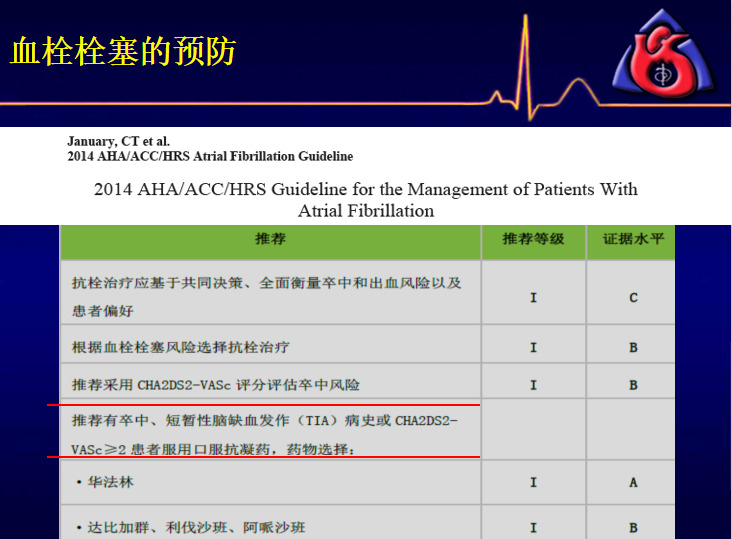The height and width of the screenshot is (539, 732).
Task: Select slide title 血栓栓塞的预防
Action: click(x=123, y=51)
